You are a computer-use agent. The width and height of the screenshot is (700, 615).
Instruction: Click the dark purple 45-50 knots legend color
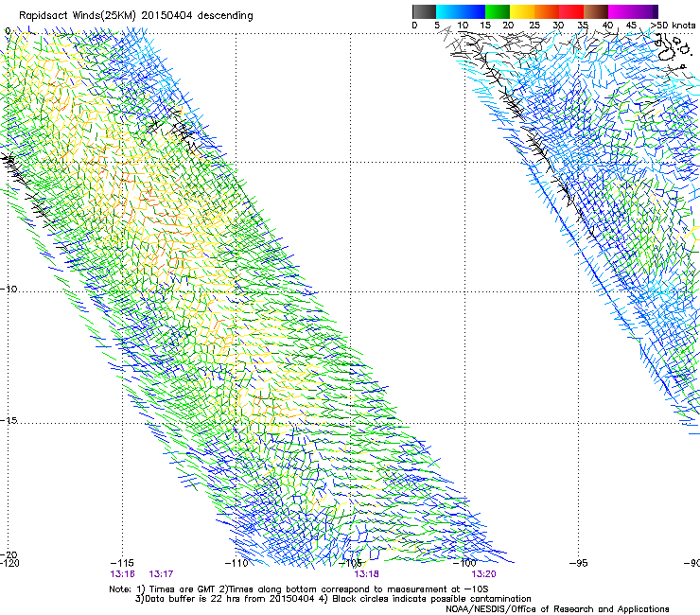645,11
